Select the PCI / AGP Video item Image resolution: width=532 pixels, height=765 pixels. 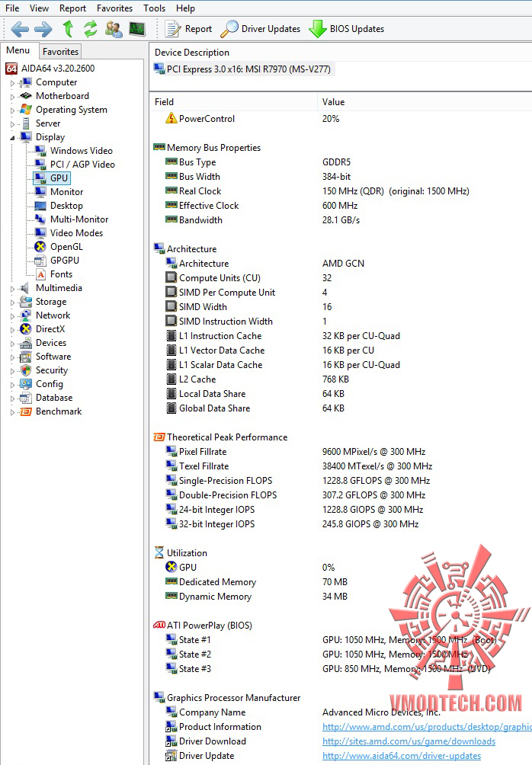pyautogui.click(x=82, y=165)
